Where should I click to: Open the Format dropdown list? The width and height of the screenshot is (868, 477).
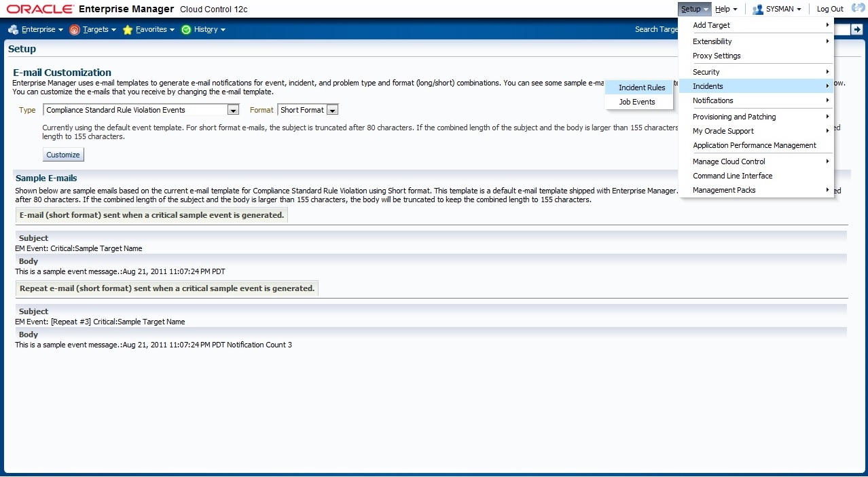pyautogui.click(x=332, y=110)
